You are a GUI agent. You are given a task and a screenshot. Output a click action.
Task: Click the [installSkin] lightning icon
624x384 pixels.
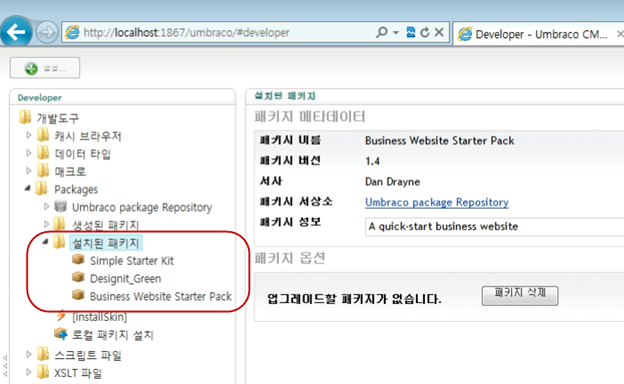click(x=60, y=316)
